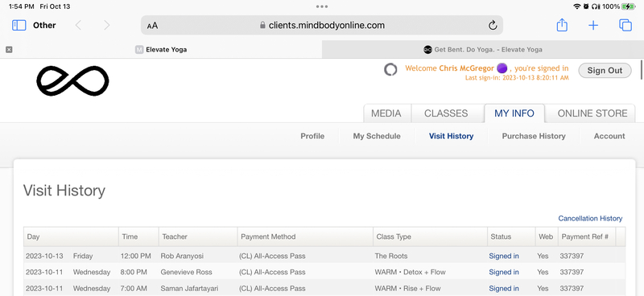Open the Cancellation History link

(590, 219)
